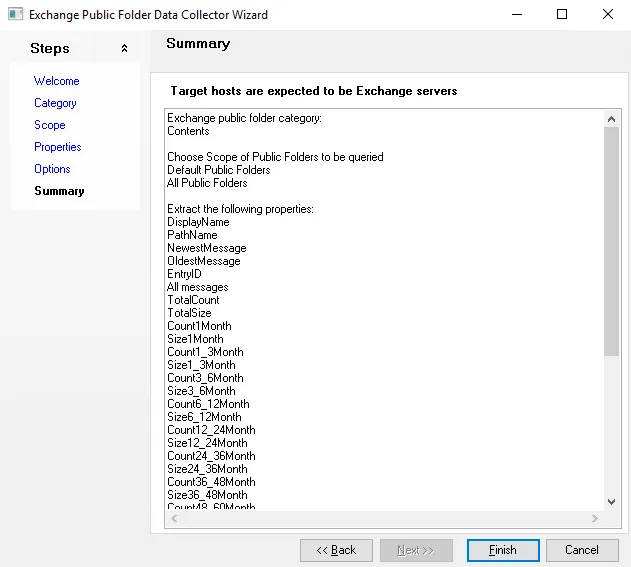Select the 'Count36_48Month' line
The height and width of the screenshot is (567, 631).
211,482
